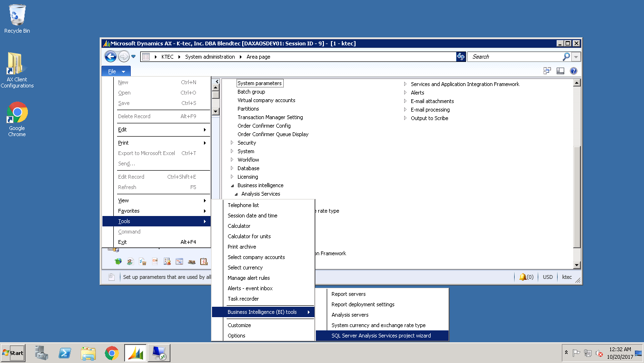Click the Start button
The width and height of the screenshot is (644, 363).
(13, 353)
